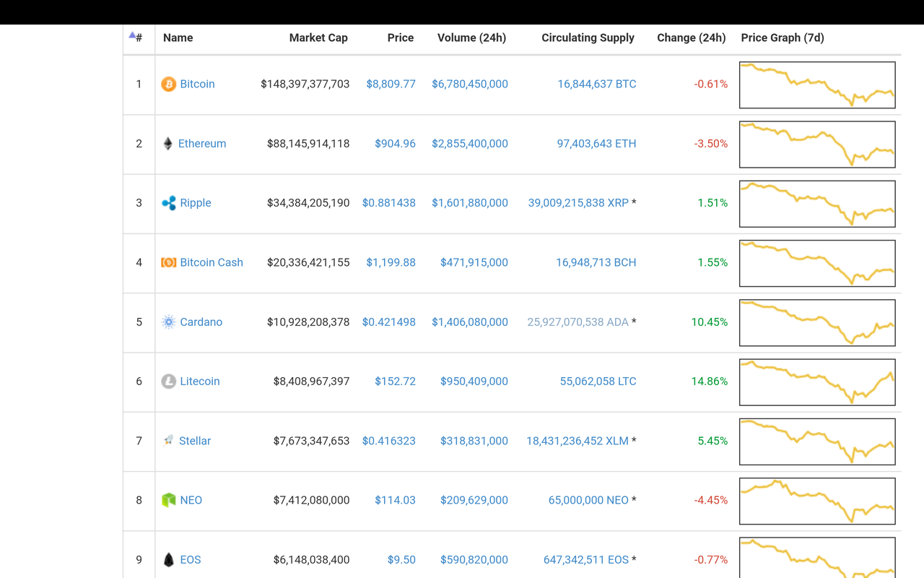Click EOS volume $590,820,000
924x578 pixels.
[474, 560]
